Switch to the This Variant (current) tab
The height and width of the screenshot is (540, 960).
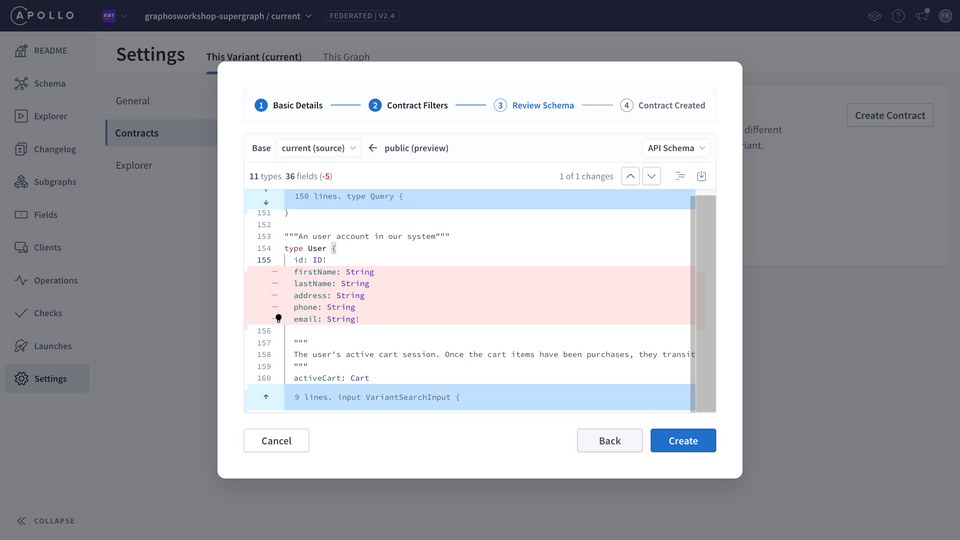point(253,57)
